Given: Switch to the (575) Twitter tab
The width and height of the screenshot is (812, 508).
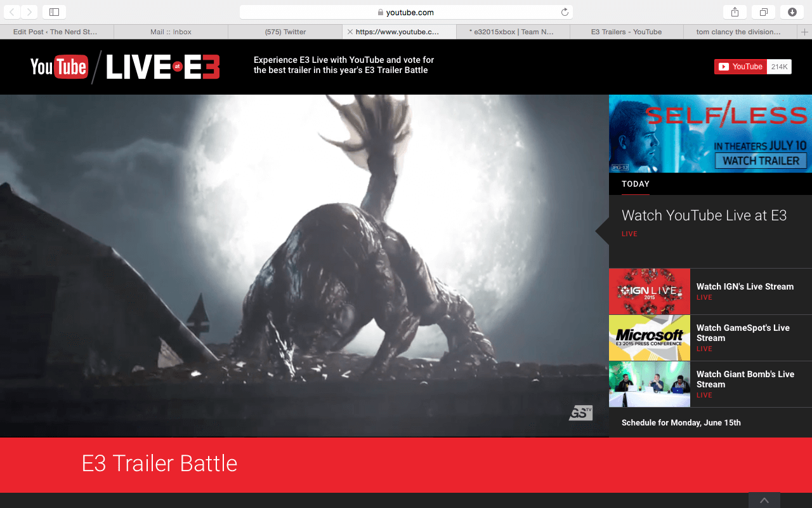Looking at the screenshot, I should (284, 31).
